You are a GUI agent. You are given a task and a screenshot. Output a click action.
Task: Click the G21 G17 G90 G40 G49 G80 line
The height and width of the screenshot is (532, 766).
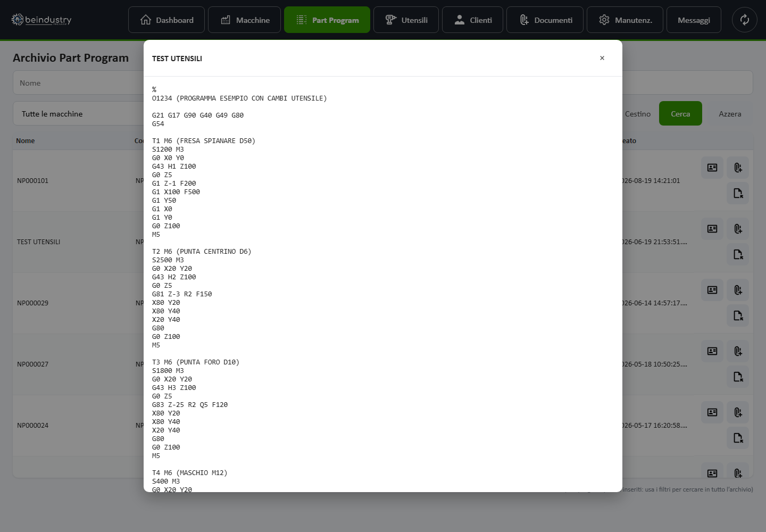point(198,115)
